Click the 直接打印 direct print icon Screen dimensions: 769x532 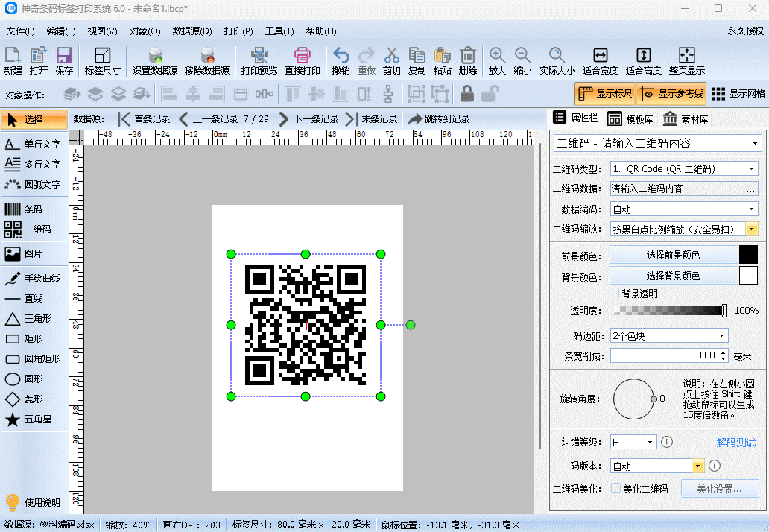[x=302, y=60]
